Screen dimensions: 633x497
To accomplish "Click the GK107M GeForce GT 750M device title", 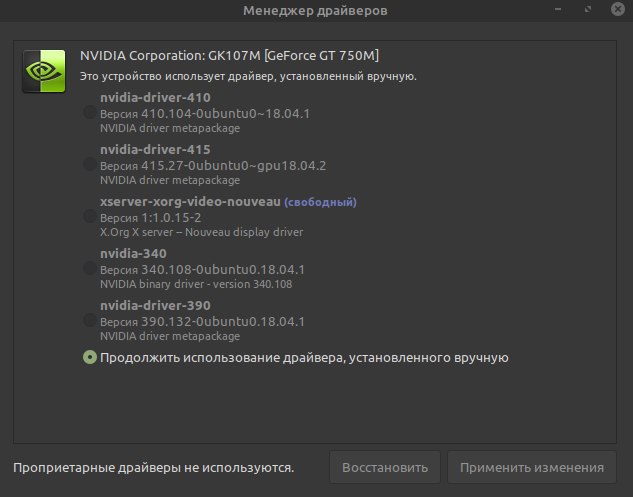I will tap(229, 56).
